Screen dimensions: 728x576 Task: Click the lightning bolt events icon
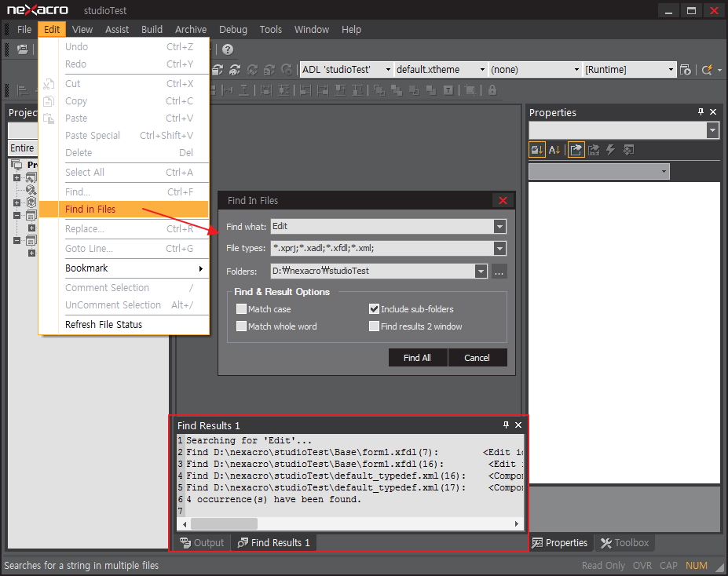click(610, 149)
